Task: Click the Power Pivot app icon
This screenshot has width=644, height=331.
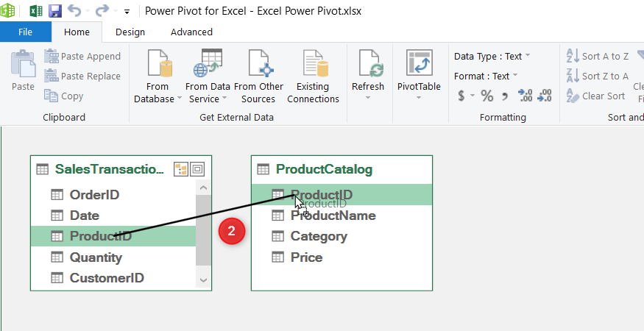Action: pos(7,11)
